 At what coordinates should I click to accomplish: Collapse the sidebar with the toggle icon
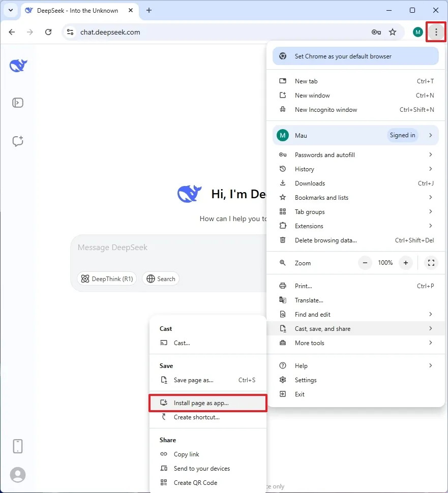coord(18,103)
